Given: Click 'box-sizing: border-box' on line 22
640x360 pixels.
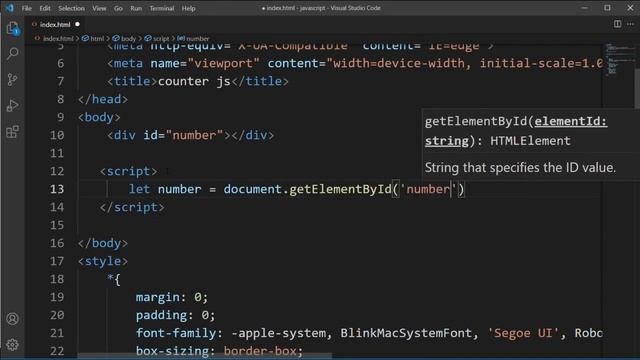Looking at the screenshot, I should tap(219, 351).
